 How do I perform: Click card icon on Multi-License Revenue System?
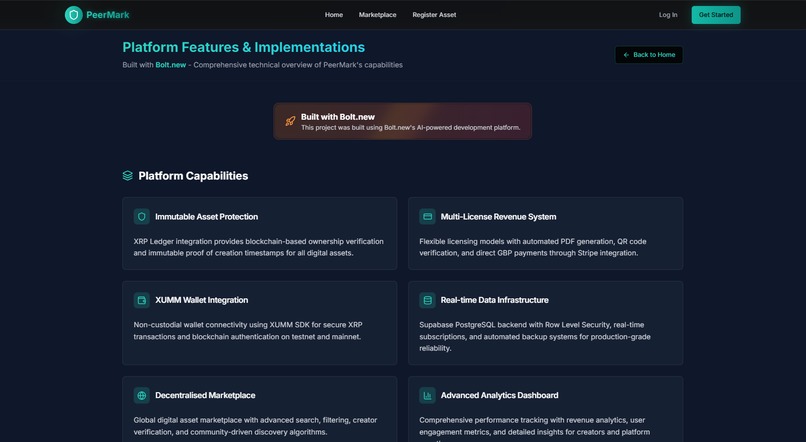tap(427, 217)
